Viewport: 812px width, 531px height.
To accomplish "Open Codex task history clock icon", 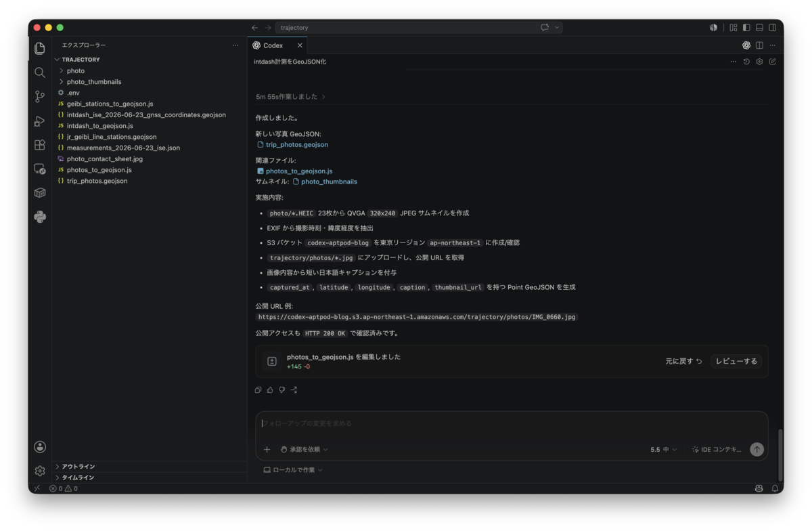I will [746, 62].
